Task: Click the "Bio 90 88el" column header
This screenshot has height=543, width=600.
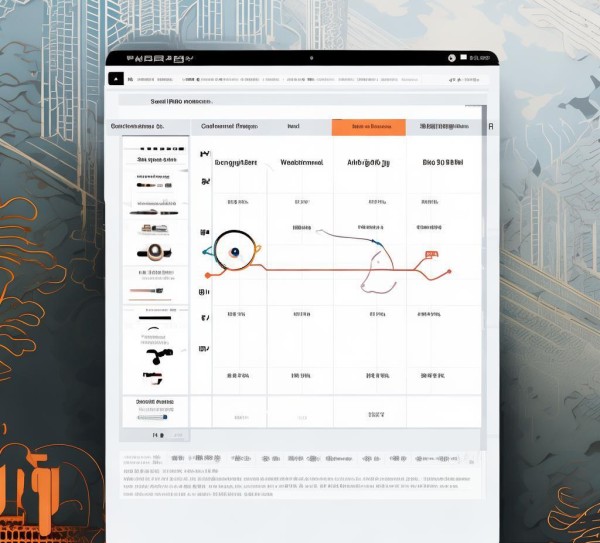Action: click(443, 161)
